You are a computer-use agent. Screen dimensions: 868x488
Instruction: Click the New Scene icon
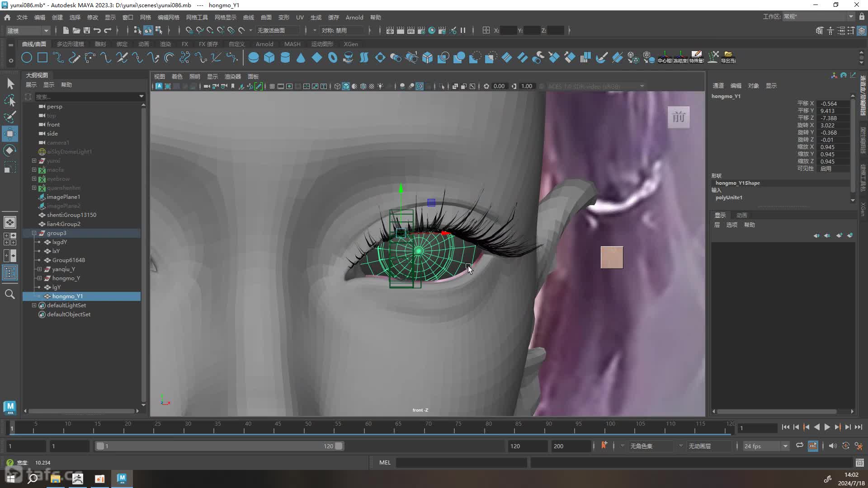66,30
